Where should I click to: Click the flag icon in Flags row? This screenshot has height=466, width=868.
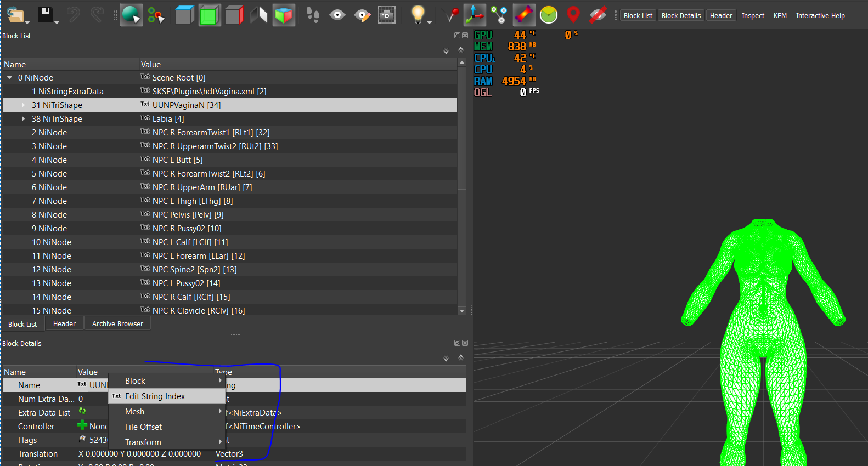click(x=83, y=439)
